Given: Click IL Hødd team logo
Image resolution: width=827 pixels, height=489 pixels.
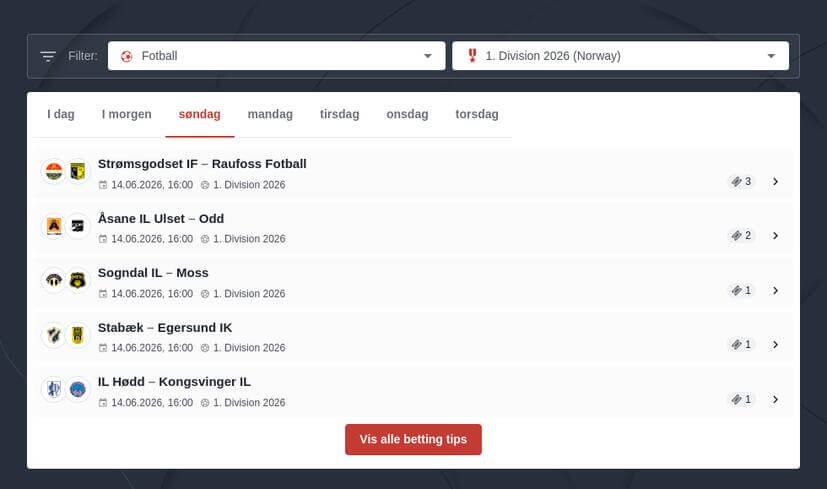Looking at the screenshot, I should click(x=54, y=389).
